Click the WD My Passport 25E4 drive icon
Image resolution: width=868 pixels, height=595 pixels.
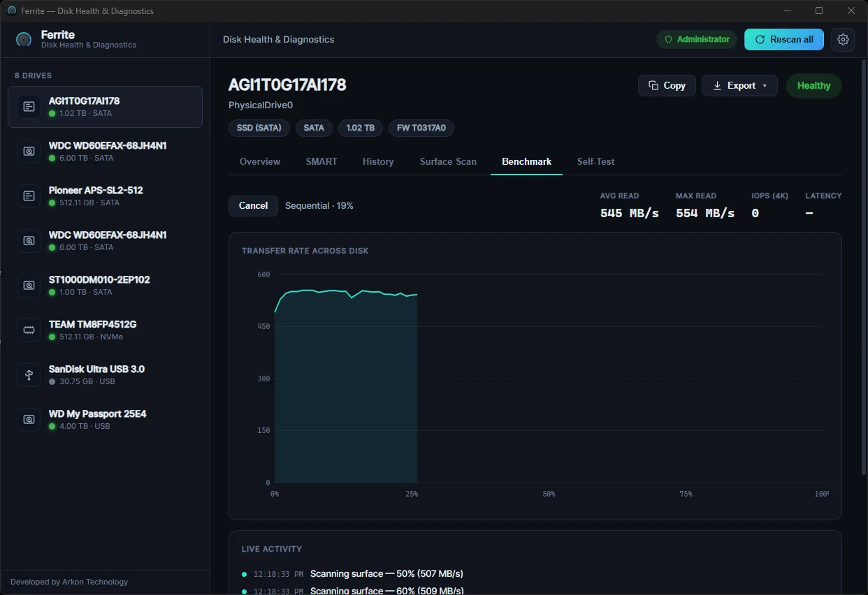coord(29,420)
